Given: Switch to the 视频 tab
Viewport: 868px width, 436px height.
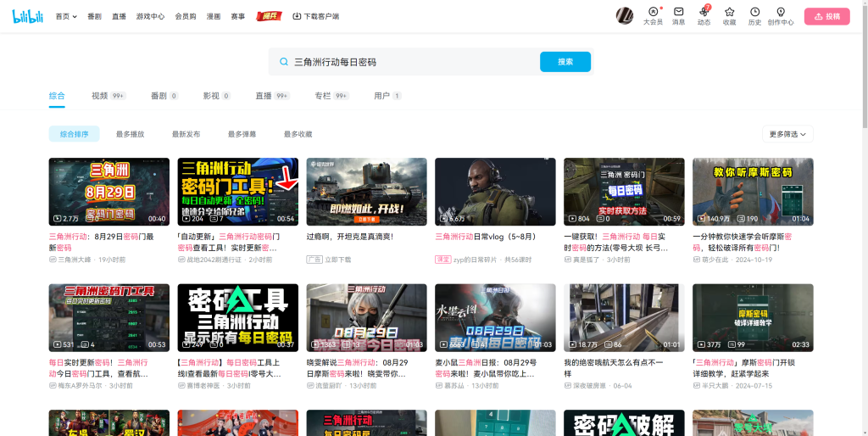Looking at the screenshot, I should click(x=108, y=96).
